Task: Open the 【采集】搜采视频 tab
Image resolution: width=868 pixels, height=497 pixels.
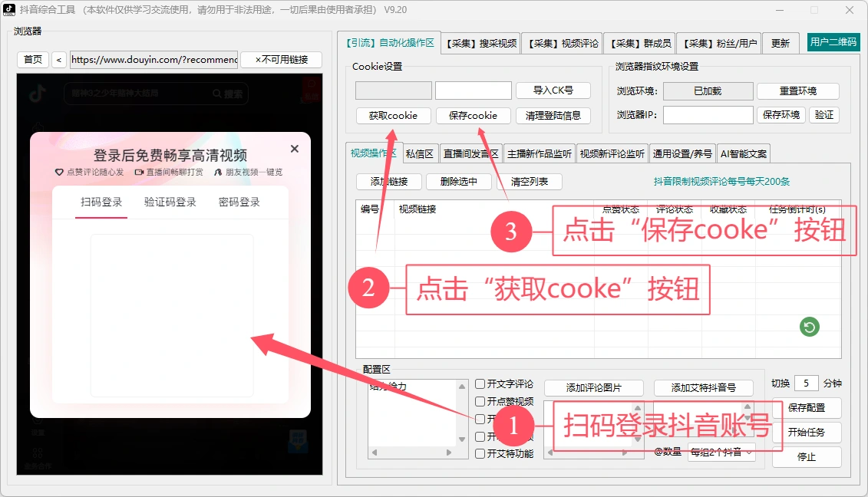Action: coord(482,43)
